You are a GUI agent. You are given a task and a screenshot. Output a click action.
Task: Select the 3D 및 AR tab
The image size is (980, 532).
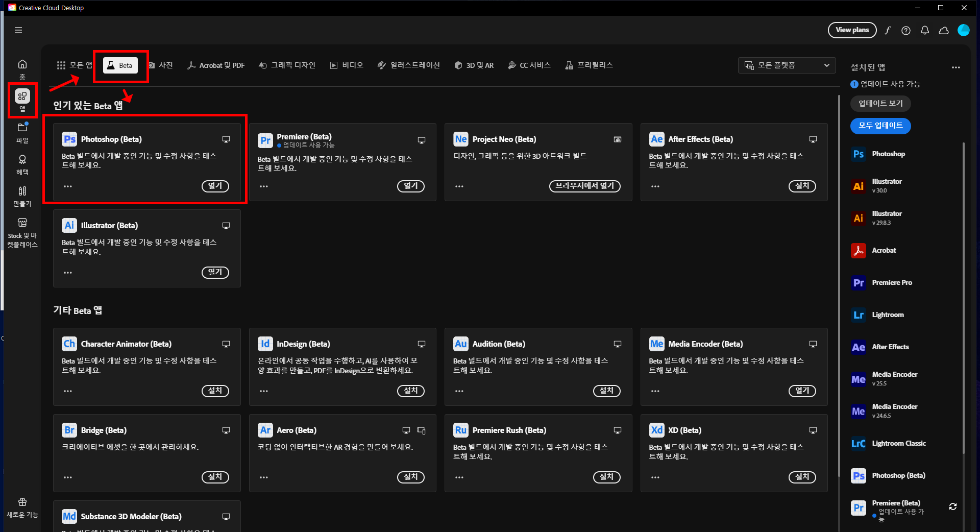point(474,65)
